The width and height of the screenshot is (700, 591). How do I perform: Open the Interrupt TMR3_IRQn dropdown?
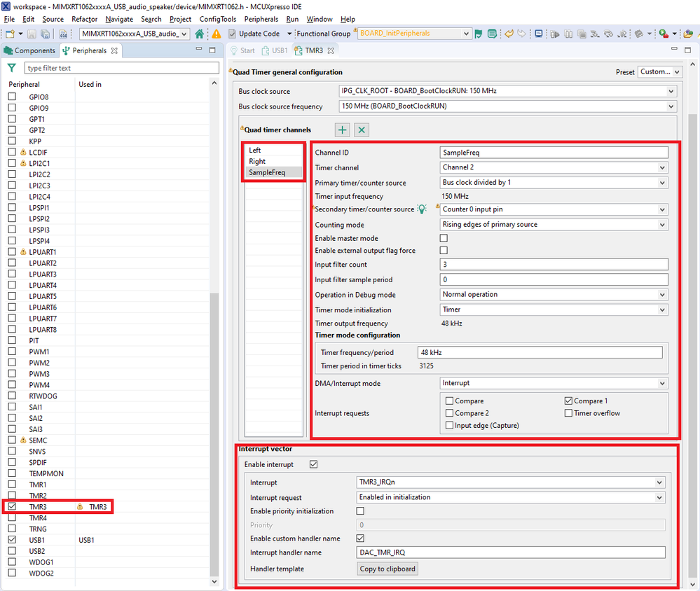pyautogui.click(x=659, y=482)
